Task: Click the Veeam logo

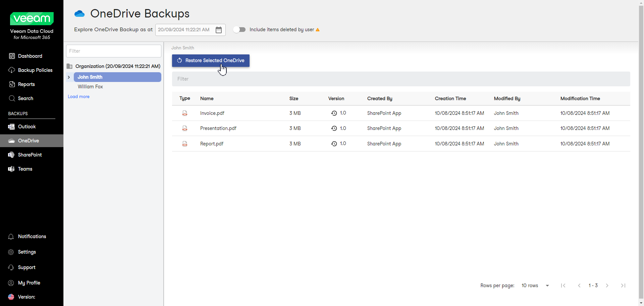Action: 32,18
